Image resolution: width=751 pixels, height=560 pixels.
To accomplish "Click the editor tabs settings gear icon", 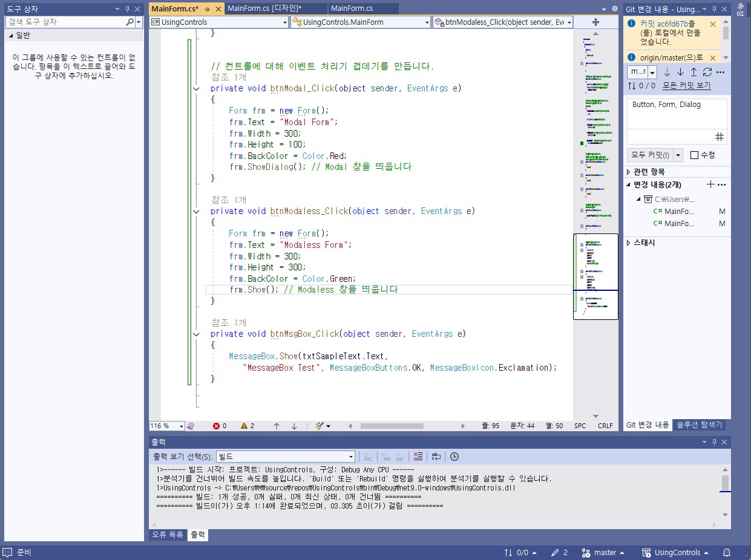I will (615, 8).
